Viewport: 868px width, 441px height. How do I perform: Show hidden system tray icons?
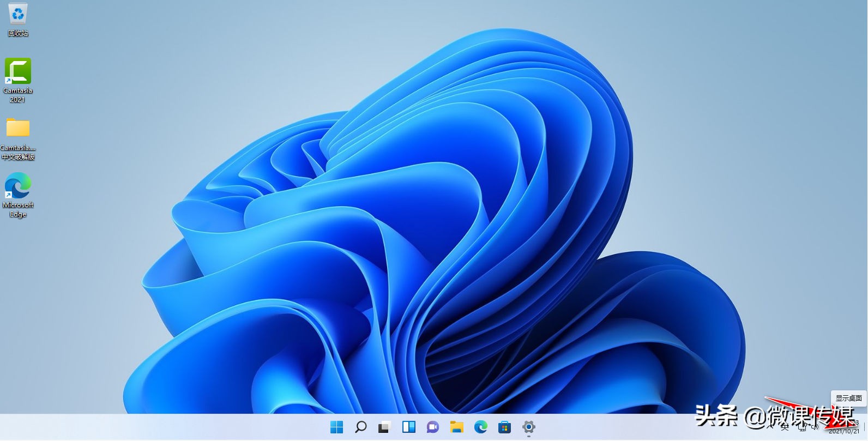pos(770,427)
